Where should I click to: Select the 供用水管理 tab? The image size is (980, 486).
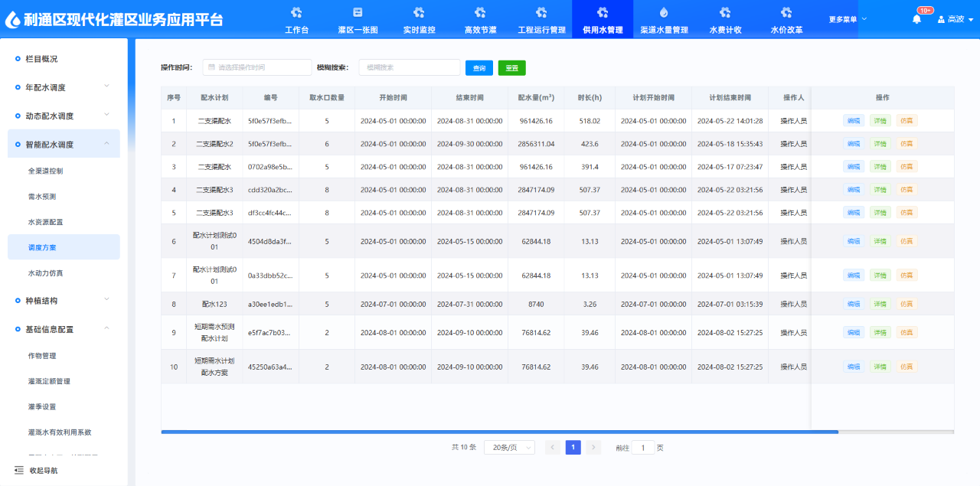click(603, 19)
